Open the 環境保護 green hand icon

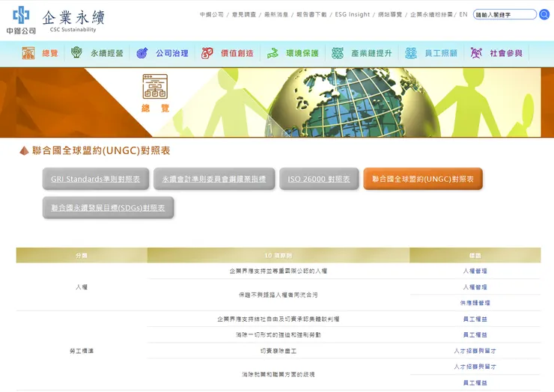point(273,53)
